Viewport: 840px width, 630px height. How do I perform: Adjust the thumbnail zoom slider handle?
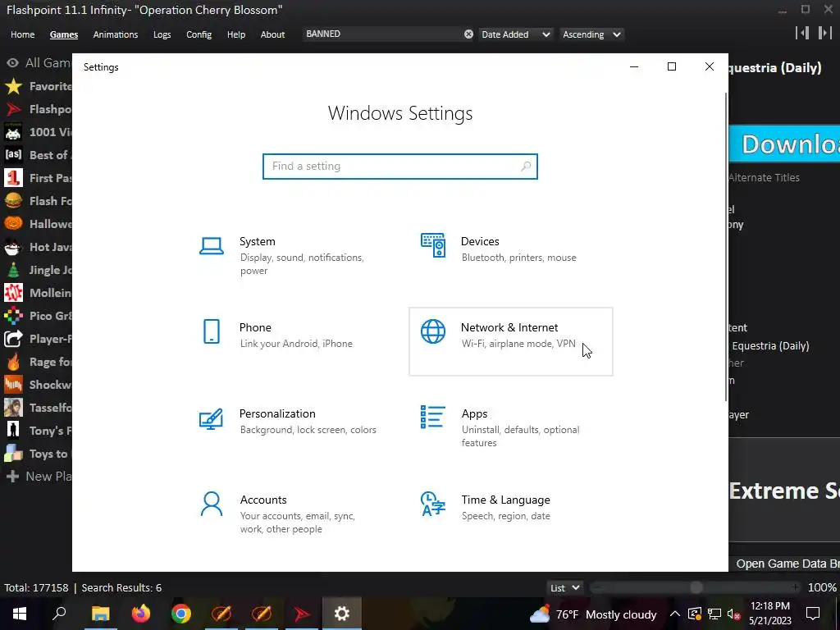(696, 587)
